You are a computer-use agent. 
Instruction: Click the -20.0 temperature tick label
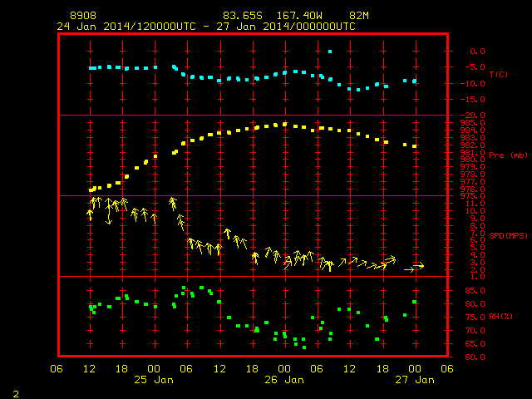(473, 116)
